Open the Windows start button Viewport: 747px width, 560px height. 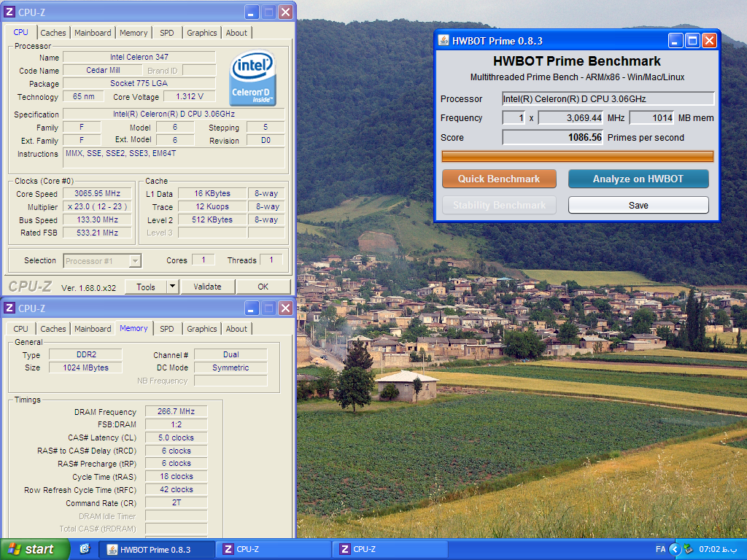(x=35, y=549)
